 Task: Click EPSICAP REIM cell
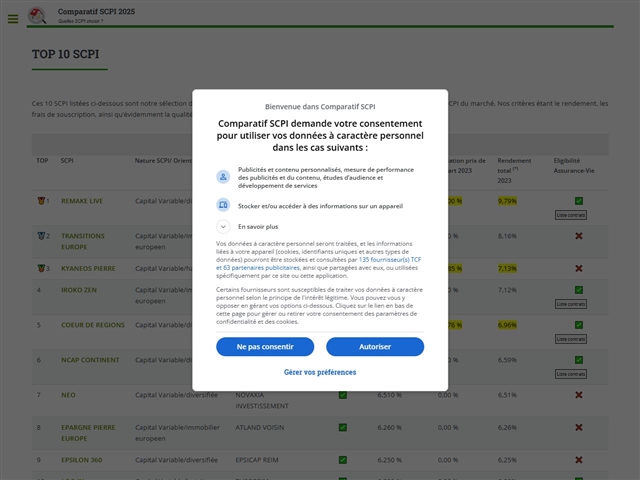pos(257,460)
